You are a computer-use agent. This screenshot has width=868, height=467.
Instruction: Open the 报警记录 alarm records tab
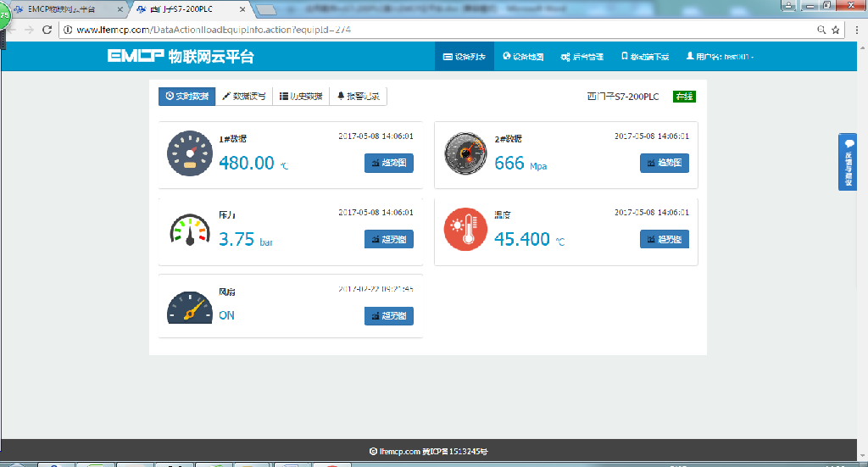pos(359,97)
